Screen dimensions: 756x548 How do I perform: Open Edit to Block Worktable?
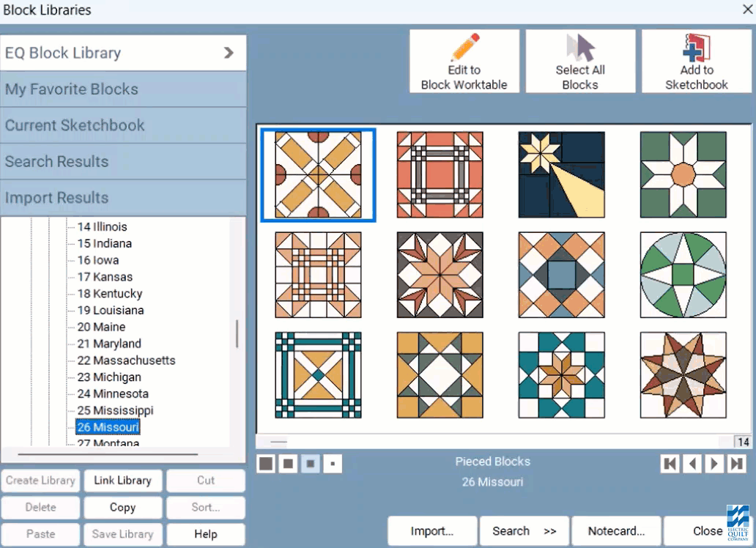pos(464,62)
